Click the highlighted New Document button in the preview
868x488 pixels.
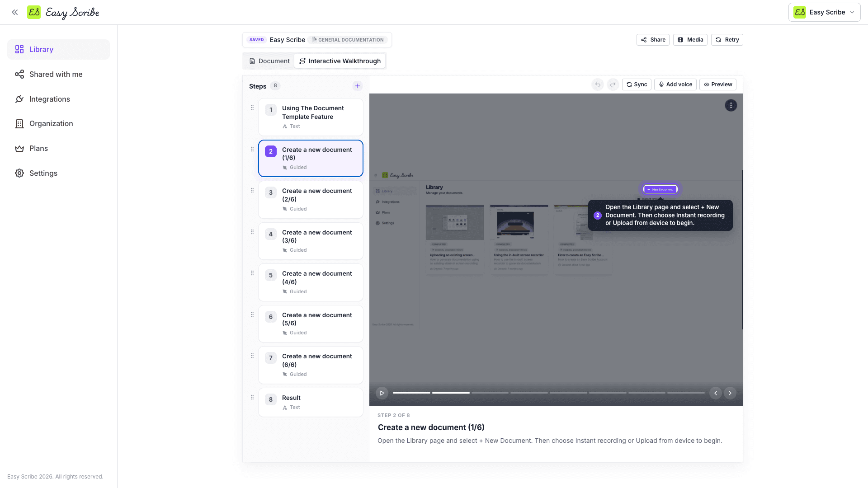(660, 190)
